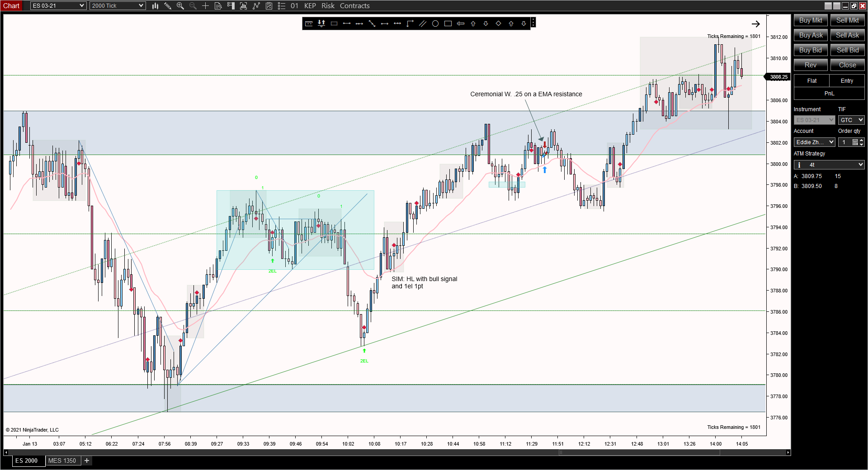Click the PnL display field

point(829,94)
